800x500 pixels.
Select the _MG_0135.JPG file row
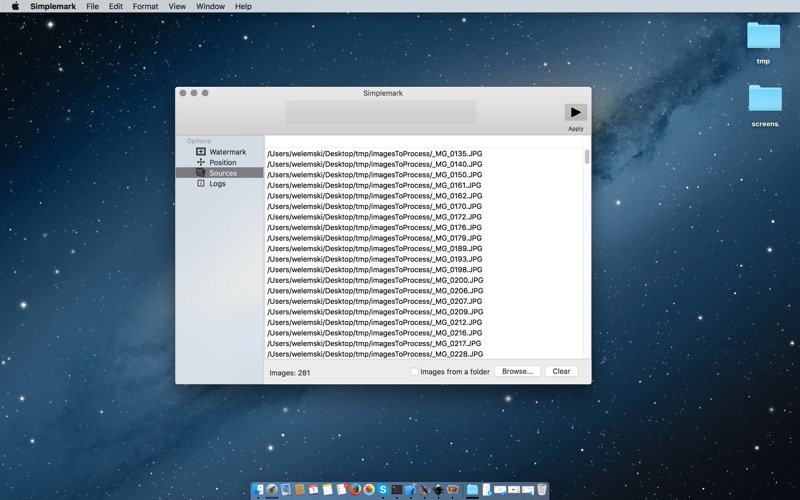click(375, 154)
